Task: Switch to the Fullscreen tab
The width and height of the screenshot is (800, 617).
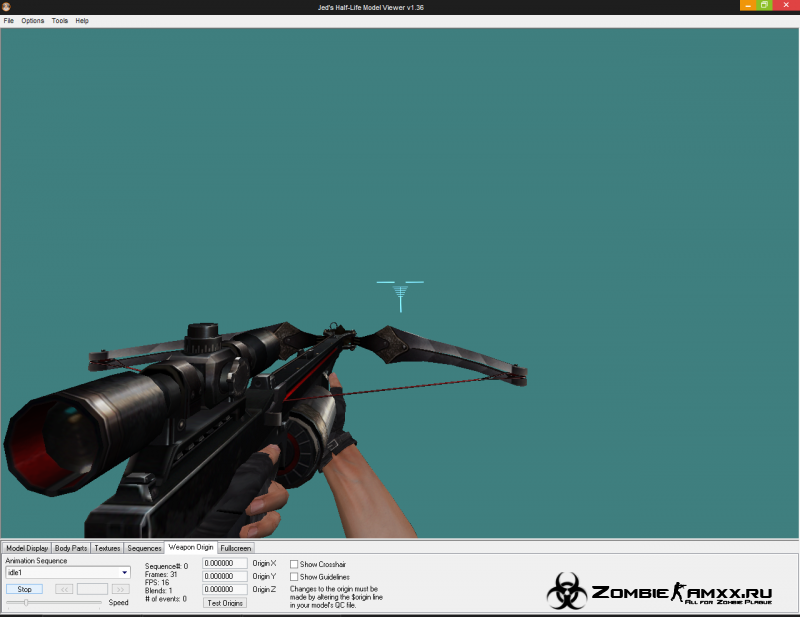Action: (x=236, y=548)
